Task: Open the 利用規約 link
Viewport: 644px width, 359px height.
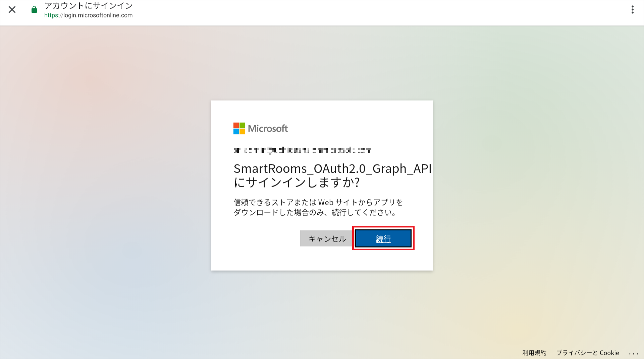Action: [x=534, y=353]
